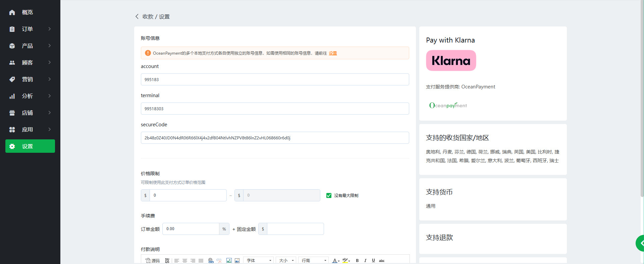The height and width of the screenshot is (264, 644).
Task: Expand the 店铺 submenu arrow
Action: coord(50,113)
